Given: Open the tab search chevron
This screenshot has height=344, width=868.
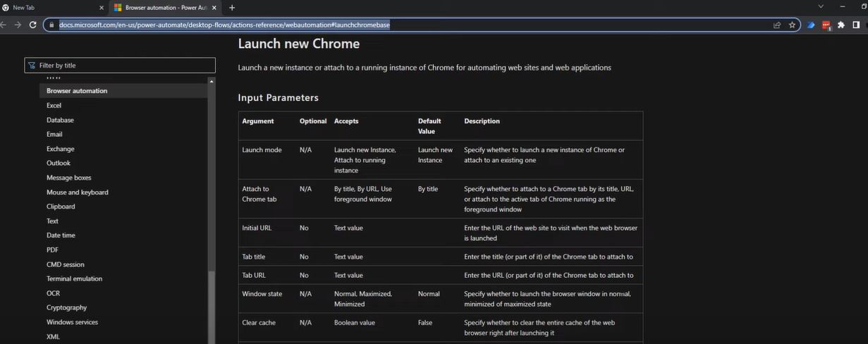Looking at the screenshot, I should tap(820, 6).
